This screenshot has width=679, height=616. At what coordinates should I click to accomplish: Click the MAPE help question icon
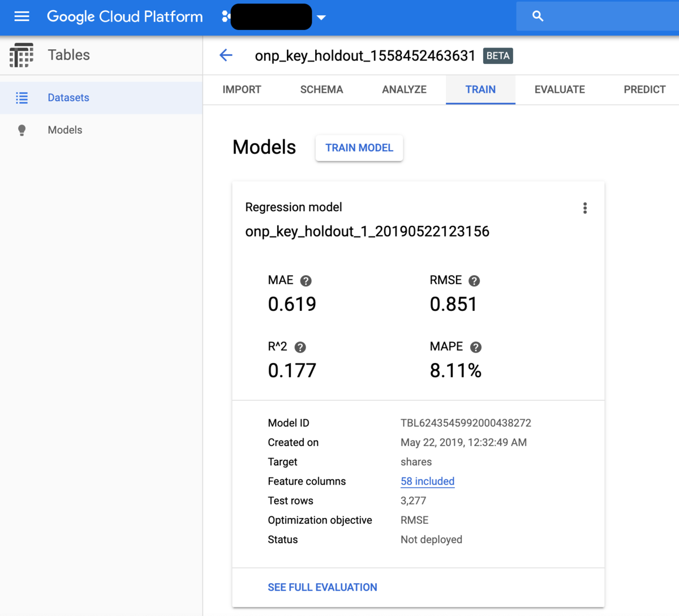click(x=476, y=347)
